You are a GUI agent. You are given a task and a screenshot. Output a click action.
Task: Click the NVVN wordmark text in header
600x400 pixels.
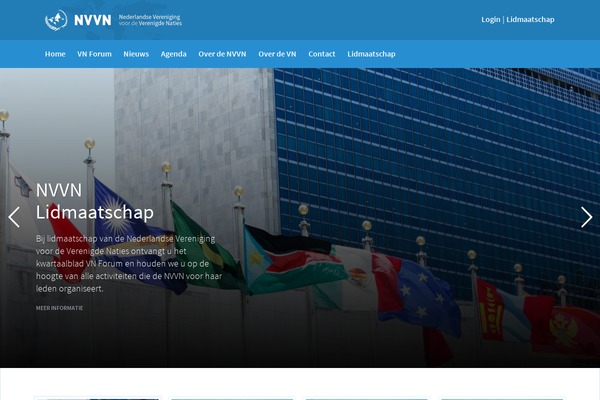(93, 20)
